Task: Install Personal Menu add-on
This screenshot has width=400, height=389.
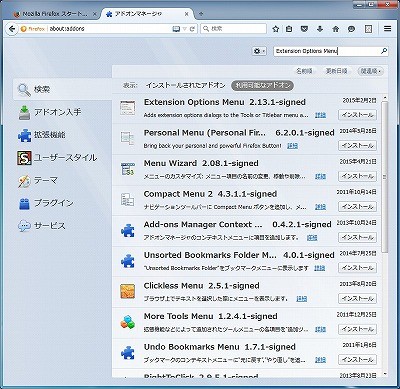Action: point(357,145)
